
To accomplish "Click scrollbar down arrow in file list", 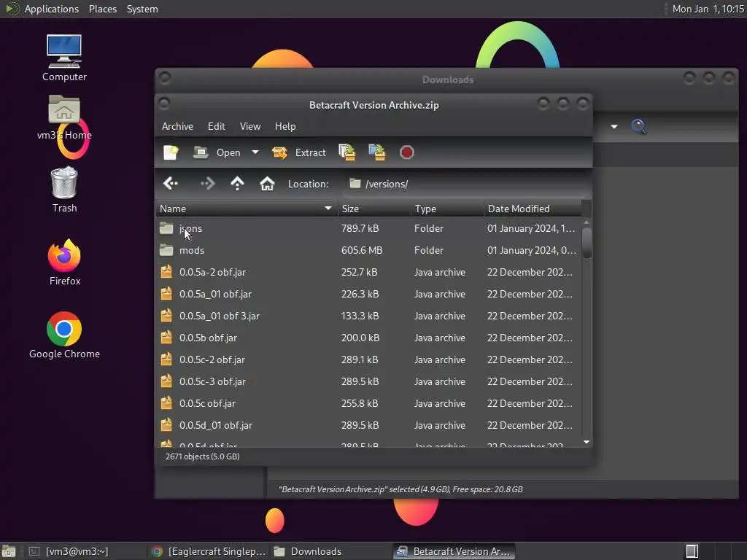I will tap(587, 443).
